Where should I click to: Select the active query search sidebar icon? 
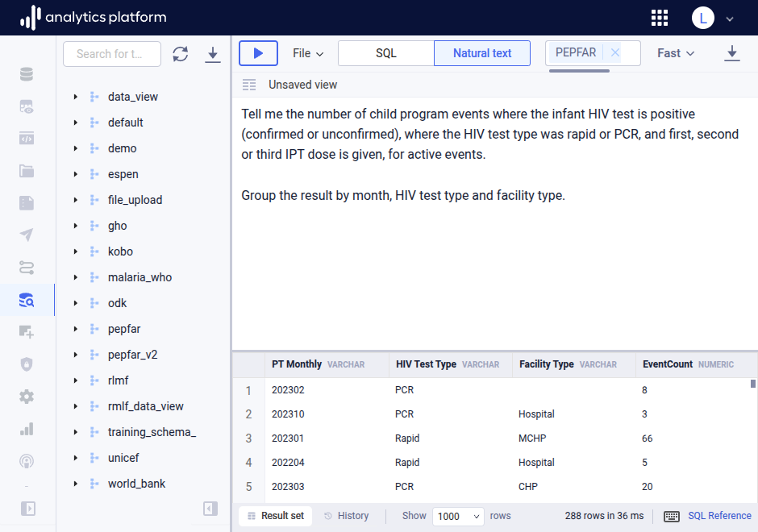pyautogui.click(x=27, y=300)
